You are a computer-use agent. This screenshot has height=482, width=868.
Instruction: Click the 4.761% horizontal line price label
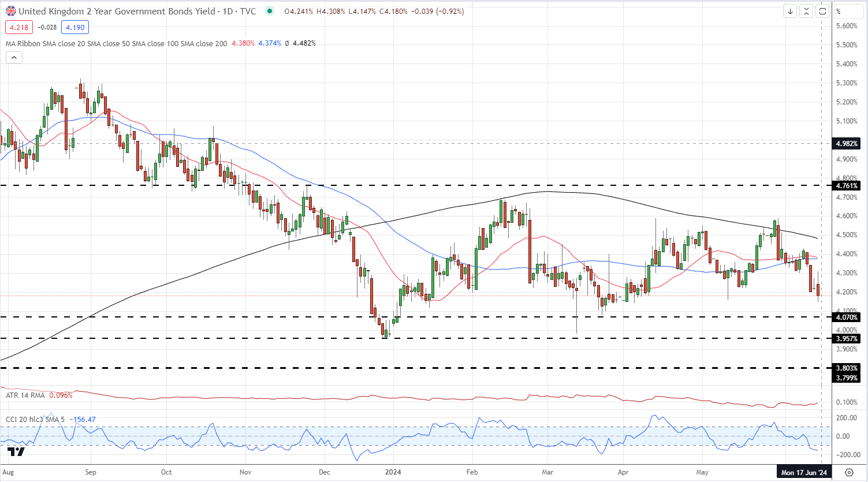(x=847, y=185)
